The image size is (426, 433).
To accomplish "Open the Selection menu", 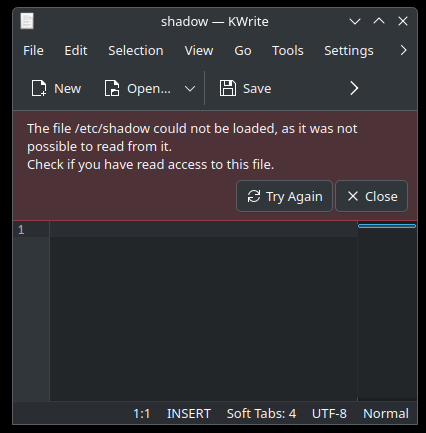I will pos(136,51).
